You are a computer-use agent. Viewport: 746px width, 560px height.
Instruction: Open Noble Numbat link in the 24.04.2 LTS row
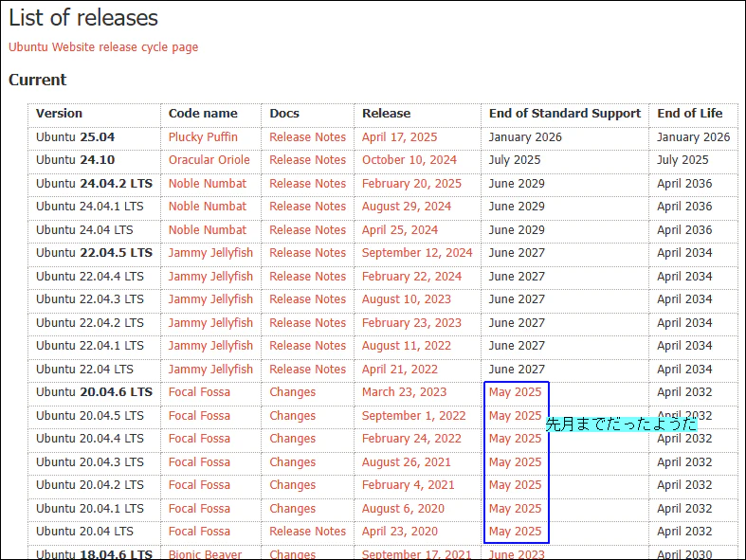click(x=208, y=184)
